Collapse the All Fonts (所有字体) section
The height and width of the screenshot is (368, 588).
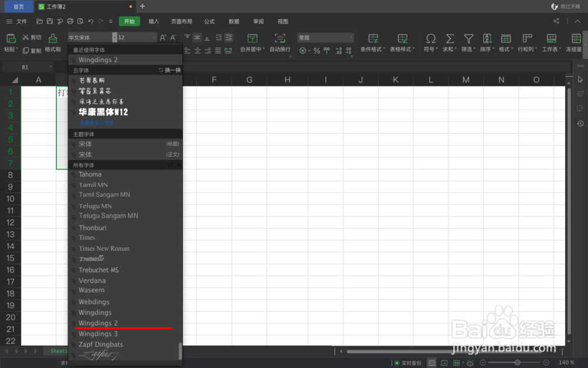tap(179, 165)
